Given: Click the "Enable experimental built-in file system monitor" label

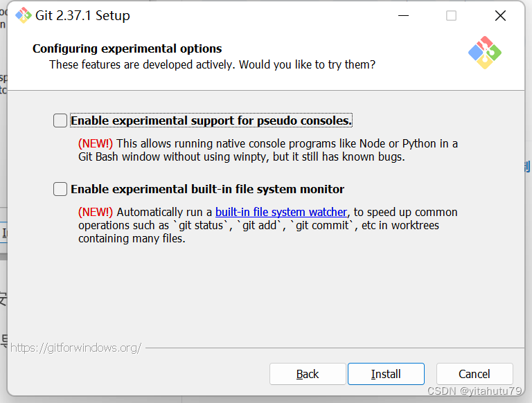Looking at the screenshot, I should pos(207,189).
